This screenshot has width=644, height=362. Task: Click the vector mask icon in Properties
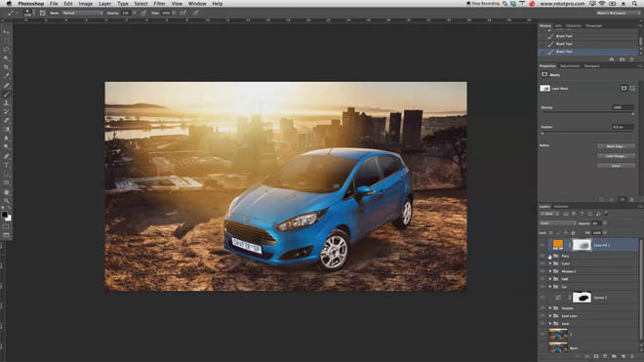[632, 88]
